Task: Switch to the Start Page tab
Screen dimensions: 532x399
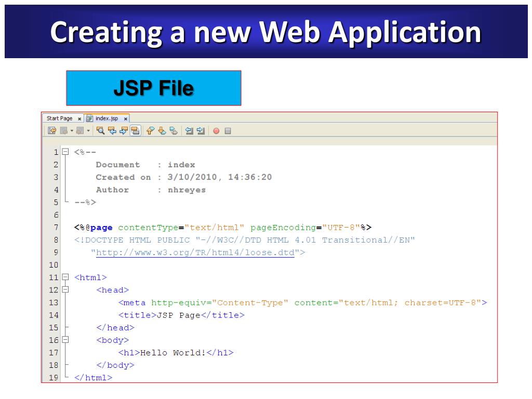Action: 59,118
